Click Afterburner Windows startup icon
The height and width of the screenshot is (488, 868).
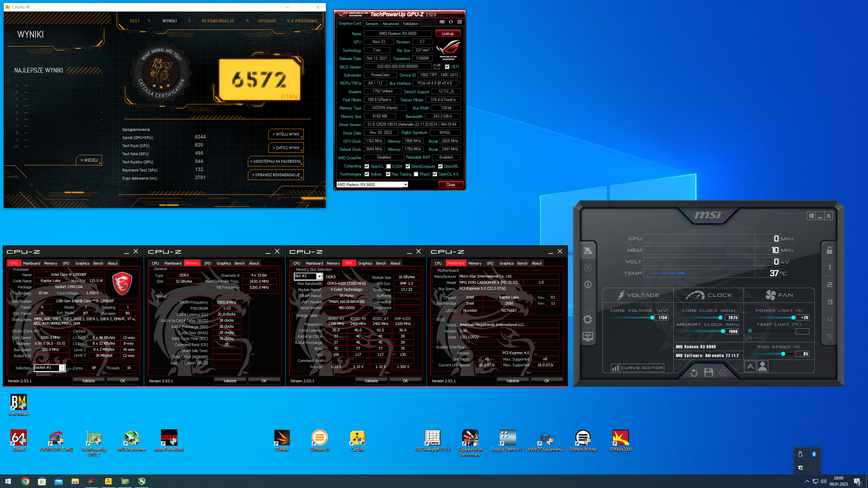[811, 216]
